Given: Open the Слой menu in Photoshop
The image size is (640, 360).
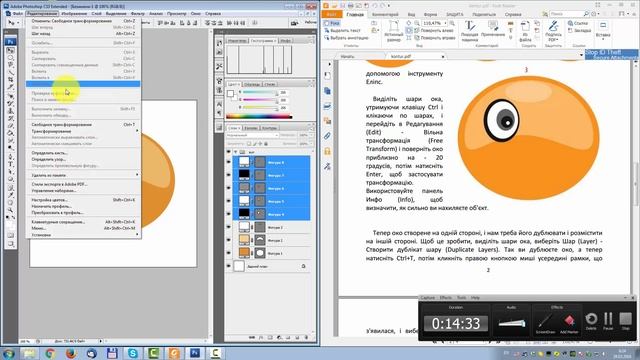Looking at the screenshot, I should (x=96, y=13).
